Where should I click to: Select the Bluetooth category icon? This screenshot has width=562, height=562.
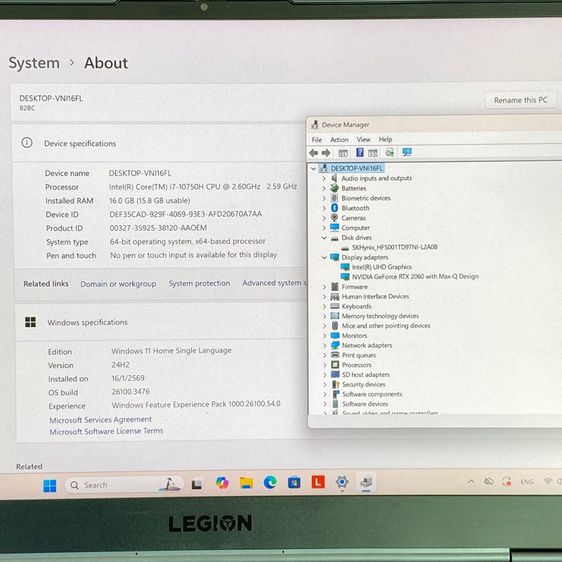(334, 208)
